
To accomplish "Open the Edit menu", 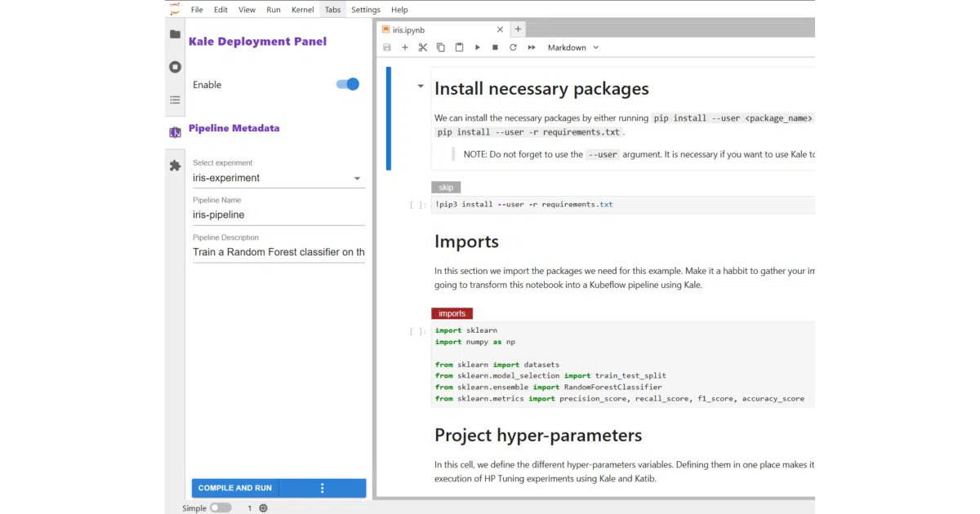I will pos(220,10).
